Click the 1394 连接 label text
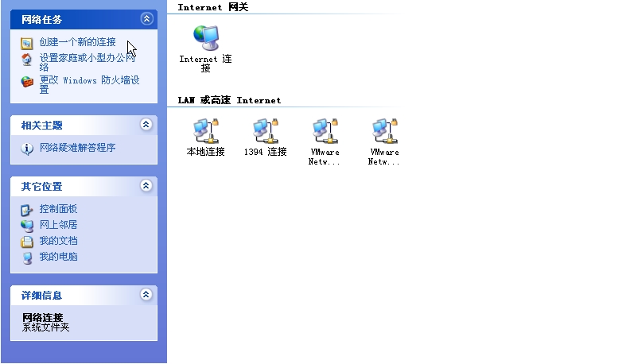The width and height of the screenshot is (630, 364). (265, 152)
